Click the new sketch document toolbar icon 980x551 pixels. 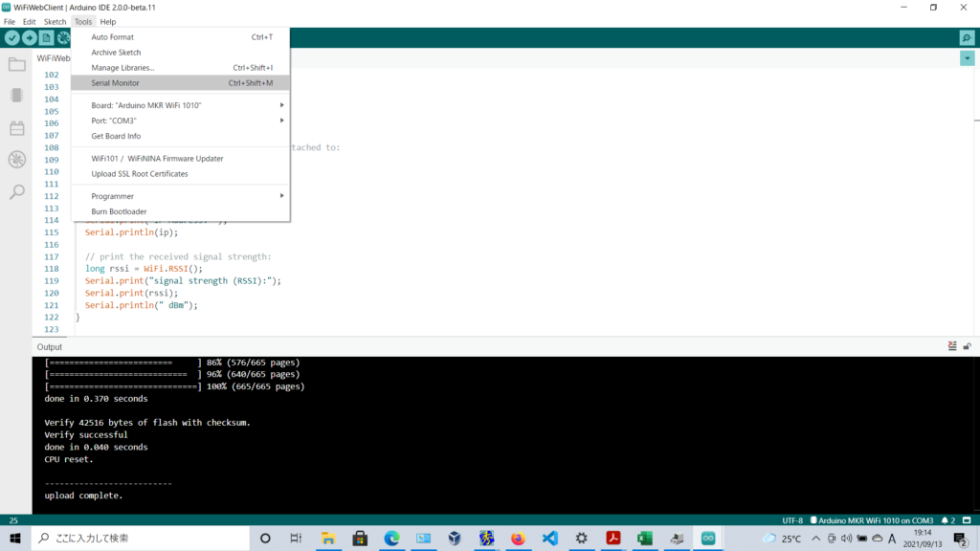pos(46,38)
